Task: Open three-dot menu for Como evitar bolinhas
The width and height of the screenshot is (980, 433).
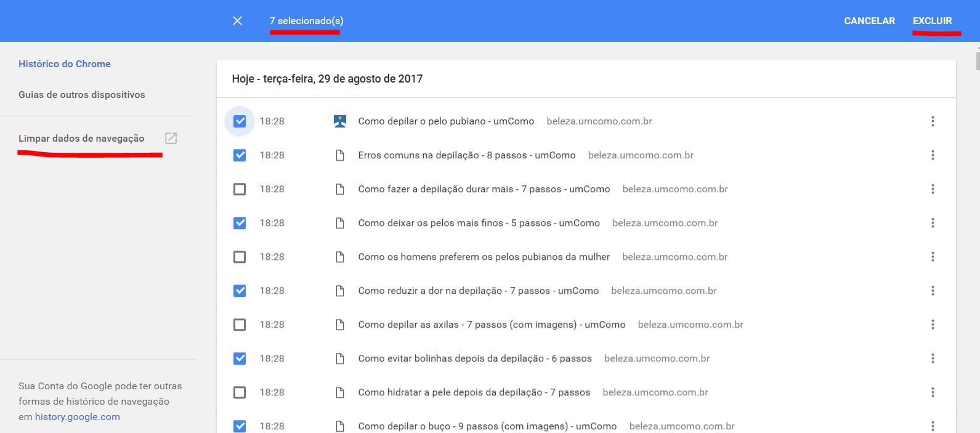Action: point(933,358)
